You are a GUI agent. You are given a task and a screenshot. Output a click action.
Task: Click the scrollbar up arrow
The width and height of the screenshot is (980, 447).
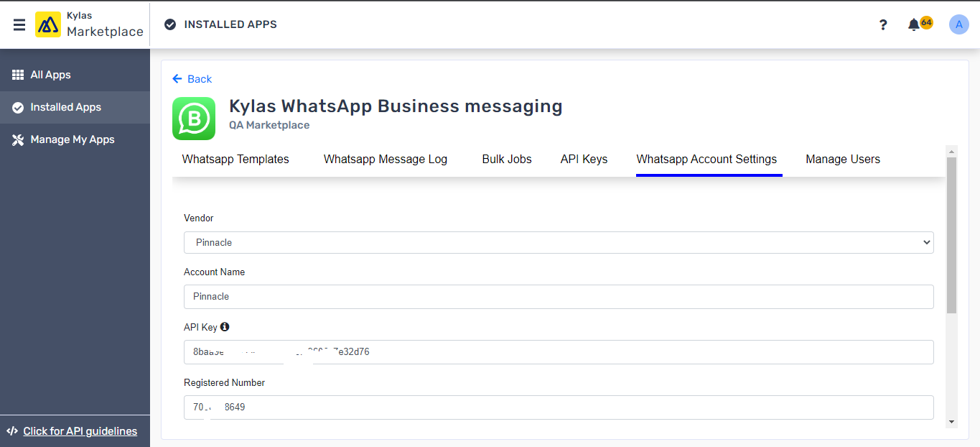click(x=952, y=151)
